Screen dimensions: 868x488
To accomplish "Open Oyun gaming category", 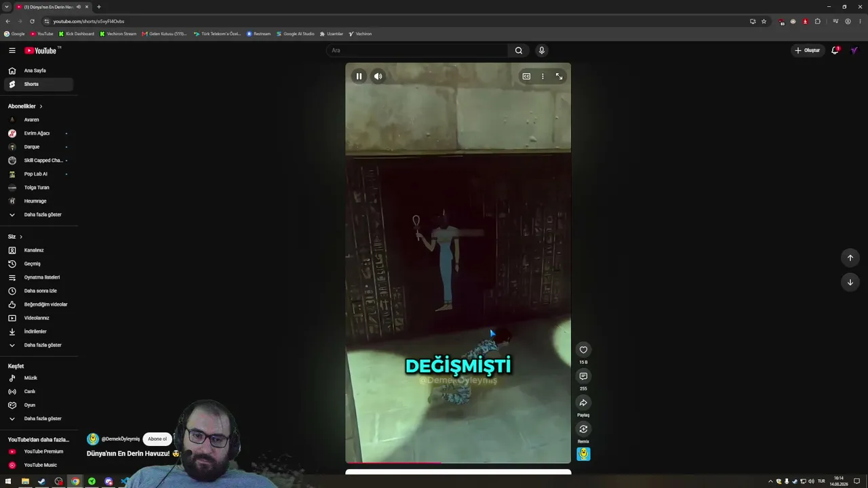I will (x=39, y=405).
